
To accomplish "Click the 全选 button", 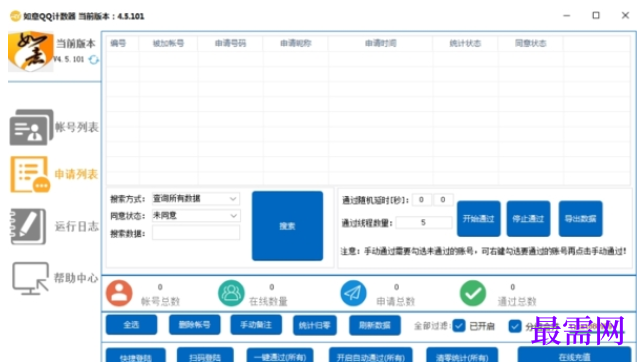I will tap(131, 325).
